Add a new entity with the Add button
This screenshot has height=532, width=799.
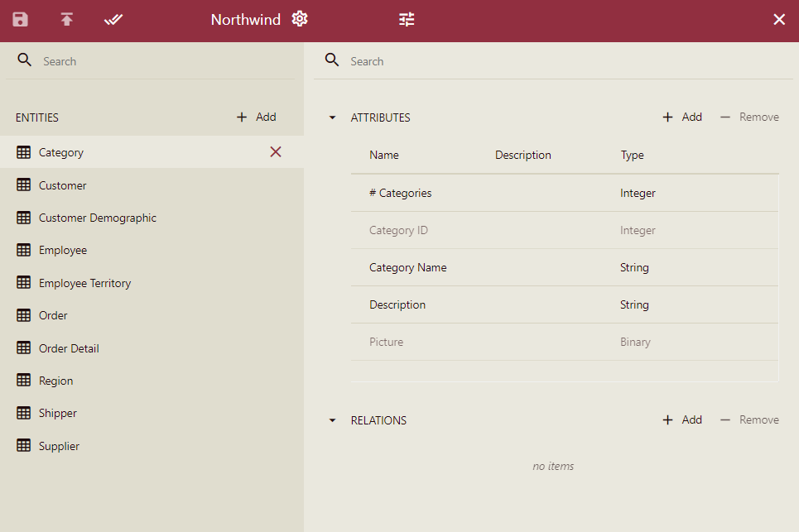click(255, 117)
